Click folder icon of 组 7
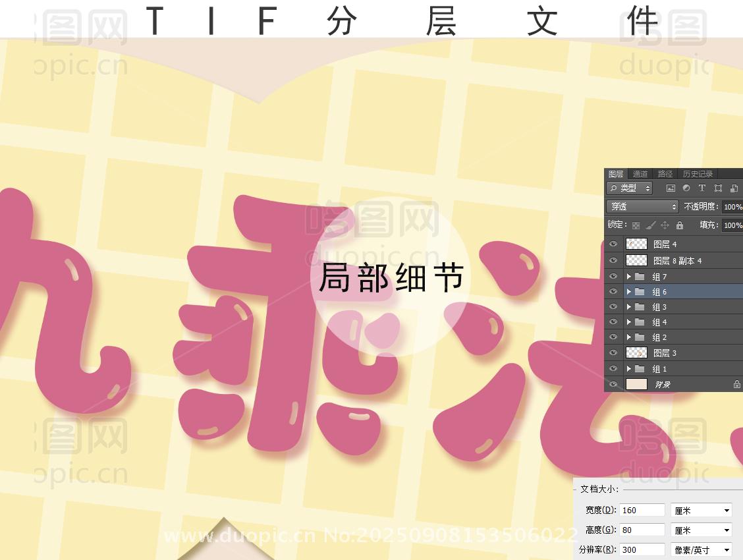Screen dimensions: 743x560 click(640, 276)
